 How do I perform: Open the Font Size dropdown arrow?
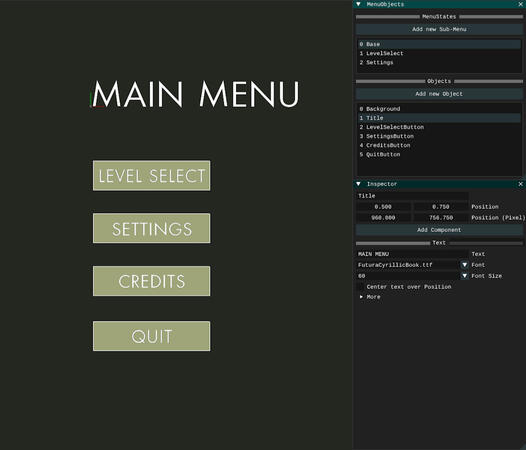point(464,276)
